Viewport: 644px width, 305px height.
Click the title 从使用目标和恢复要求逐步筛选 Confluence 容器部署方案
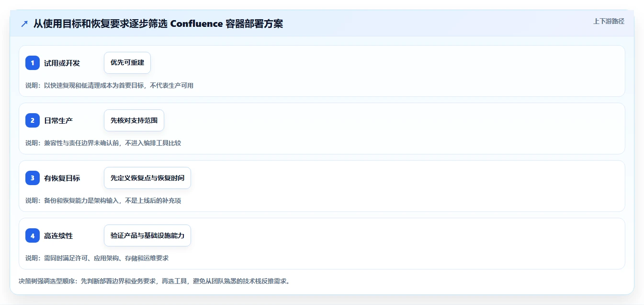[x=158, y=23]
